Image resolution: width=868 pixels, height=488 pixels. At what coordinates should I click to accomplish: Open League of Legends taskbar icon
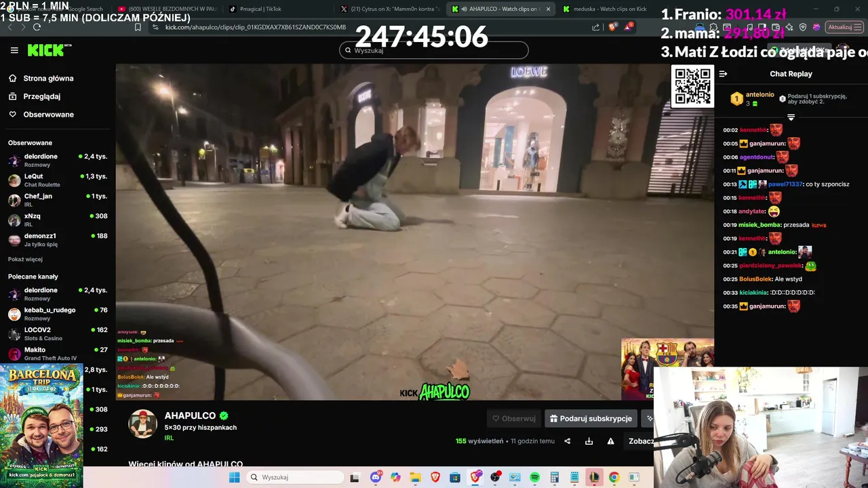(x=594, y=477)
